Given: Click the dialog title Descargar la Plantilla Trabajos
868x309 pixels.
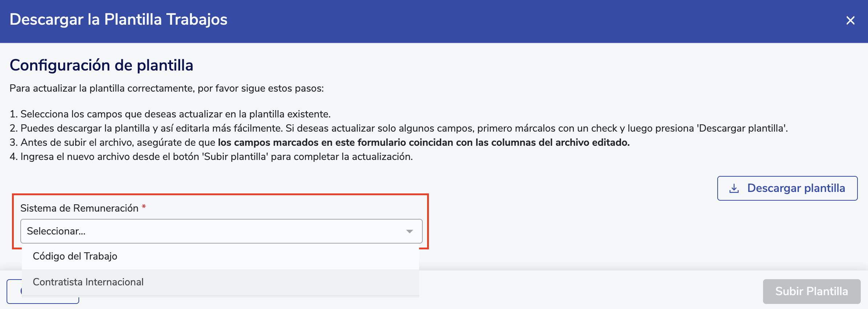Looking at the screenshot, I should (118, 20).
